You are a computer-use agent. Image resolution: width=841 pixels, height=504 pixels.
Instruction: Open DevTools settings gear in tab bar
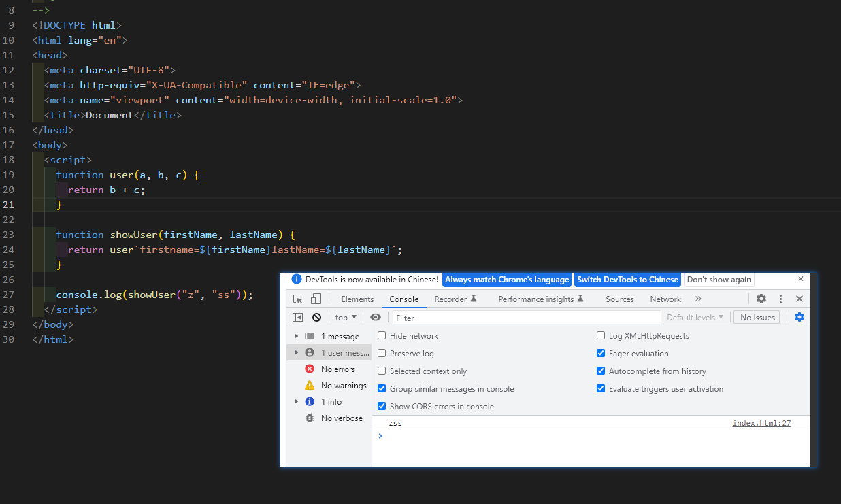click(761, 299)
